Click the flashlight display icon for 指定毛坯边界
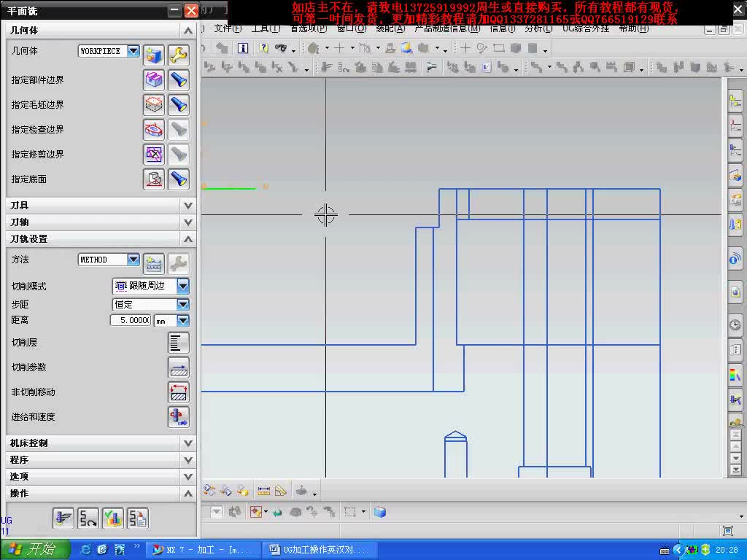The image size is (747, 560). pos(179,105)
